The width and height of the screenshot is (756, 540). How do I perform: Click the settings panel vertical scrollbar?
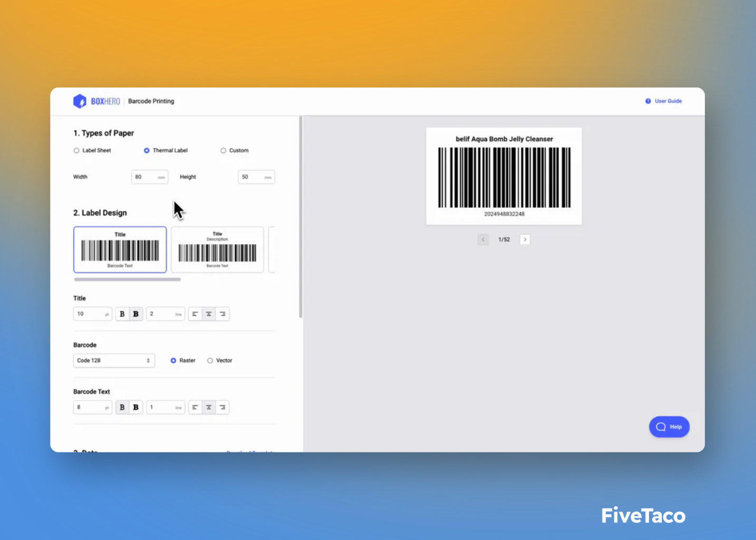click(x=301, y=217)
